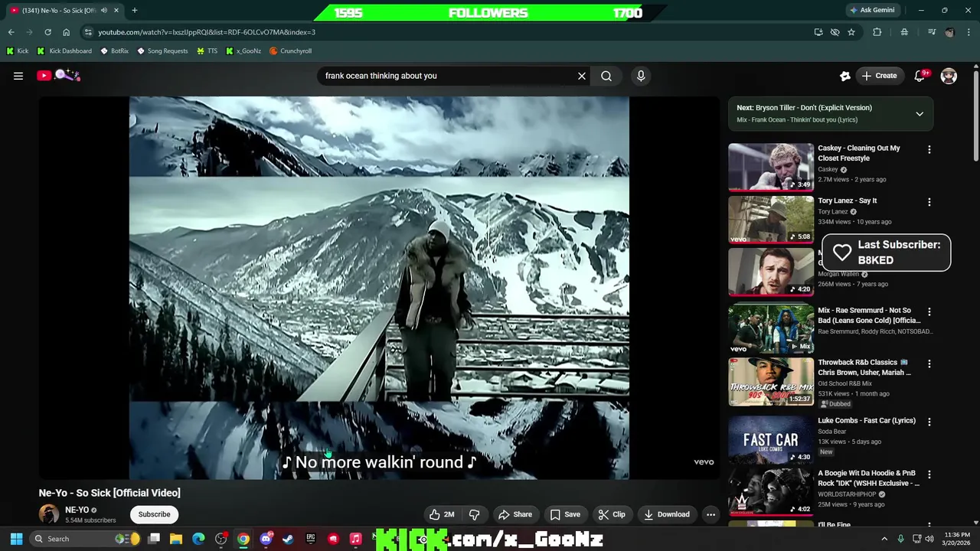Clear the search box with the X

[582, 76]
